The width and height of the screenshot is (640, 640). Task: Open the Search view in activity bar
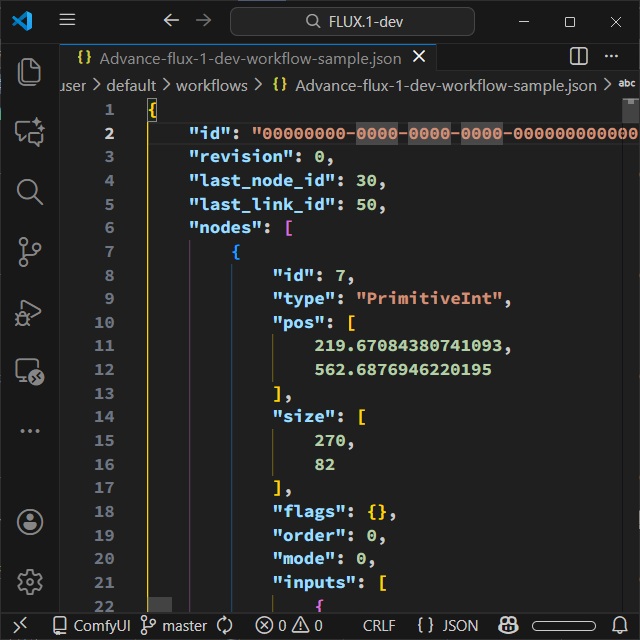click(30, 192)
